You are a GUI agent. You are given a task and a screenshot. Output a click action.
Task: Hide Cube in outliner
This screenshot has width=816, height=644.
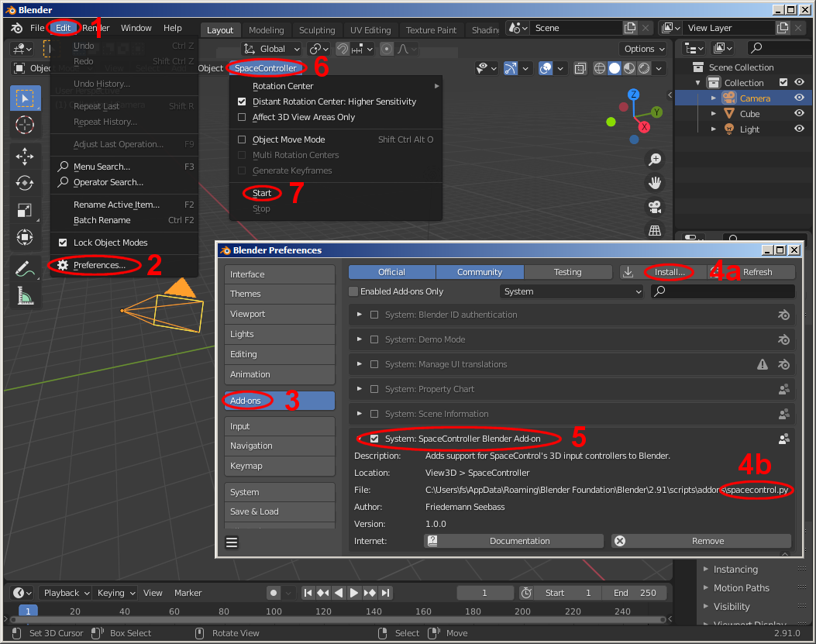point(800,113)
